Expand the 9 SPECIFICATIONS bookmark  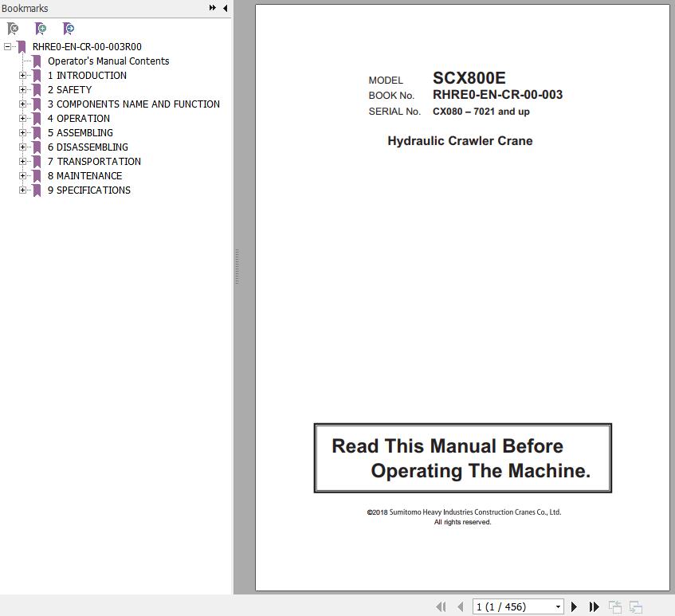23,190
